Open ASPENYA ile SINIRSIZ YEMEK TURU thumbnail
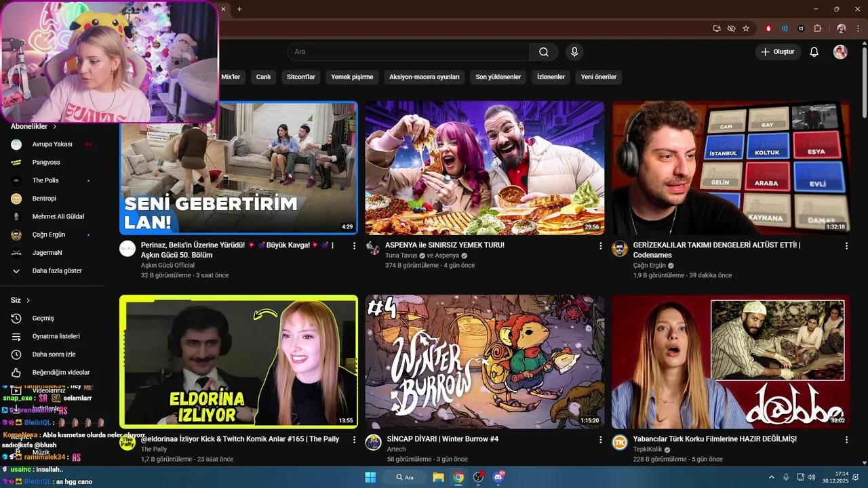Image resolution: width=868 pixels, height=488 pixels. click(x=485, y=168)
